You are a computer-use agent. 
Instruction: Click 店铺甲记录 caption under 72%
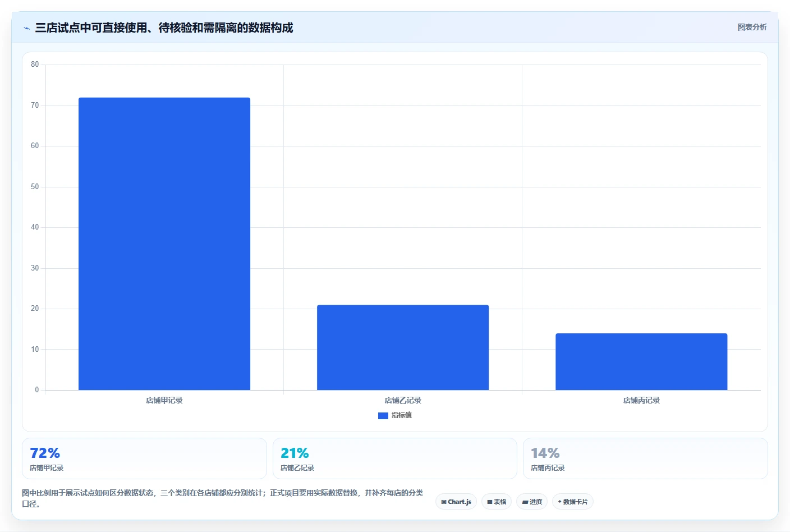click(x=47, y=467)
